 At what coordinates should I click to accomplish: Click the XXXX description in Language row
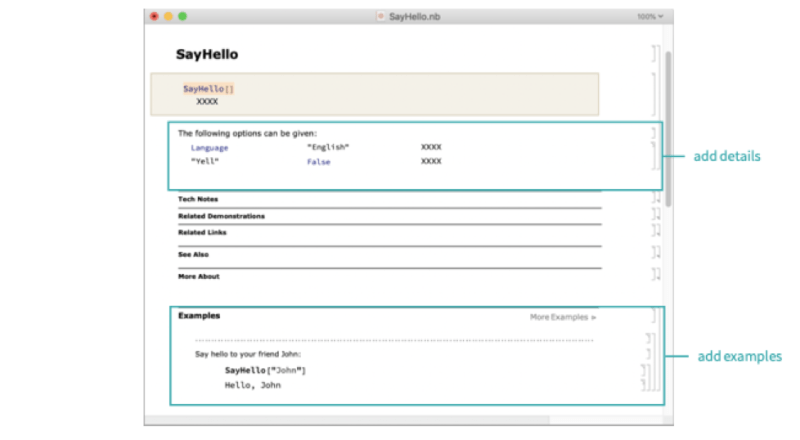pyautogui.click(x=431, y=147)
